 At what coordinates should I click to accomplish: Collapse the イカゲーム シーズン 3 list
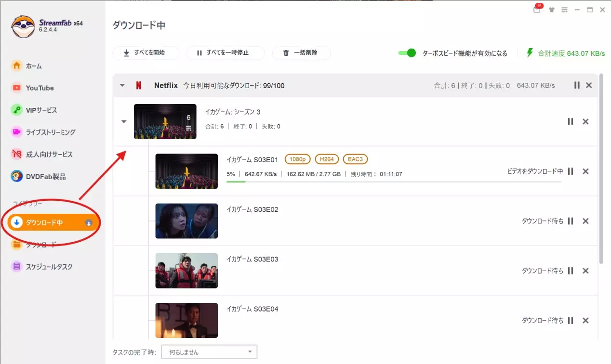(x=123, y=121)
